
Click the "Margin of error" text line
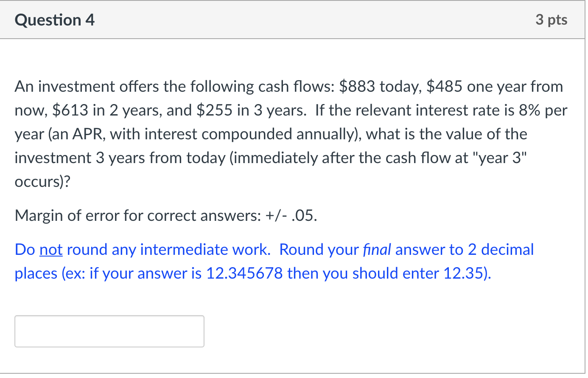tap(166, 216)
